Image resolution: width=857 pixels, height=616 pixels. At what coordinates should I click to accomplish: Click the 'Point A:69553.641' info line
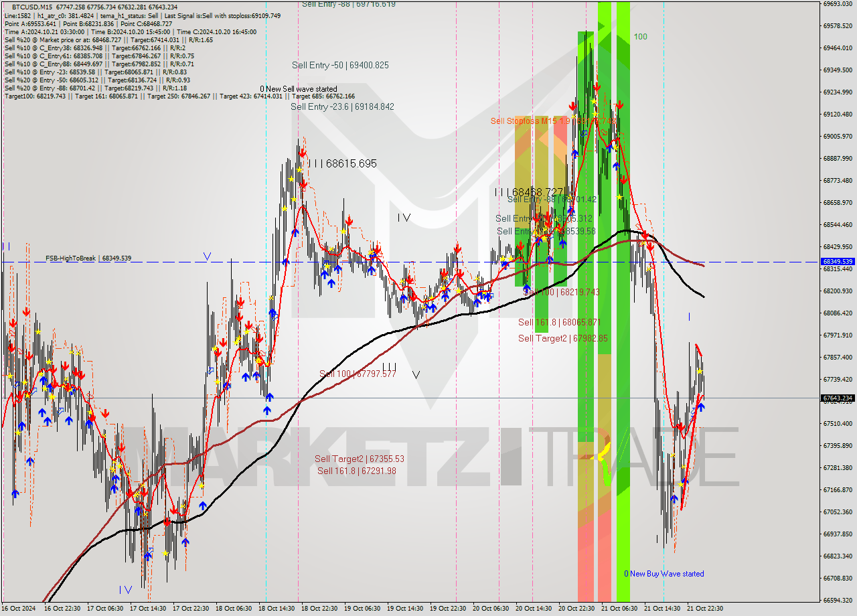point(88,23)
